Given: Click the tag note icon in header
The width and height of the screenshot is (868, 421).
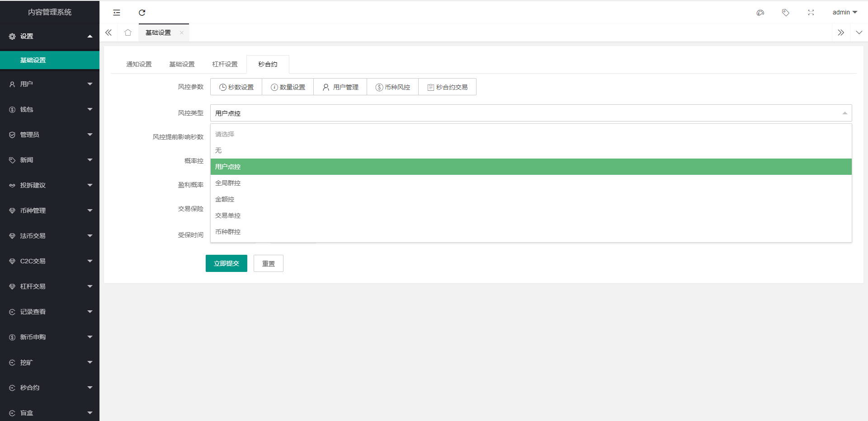Looking at the screenshot, I should click(786, 13).
